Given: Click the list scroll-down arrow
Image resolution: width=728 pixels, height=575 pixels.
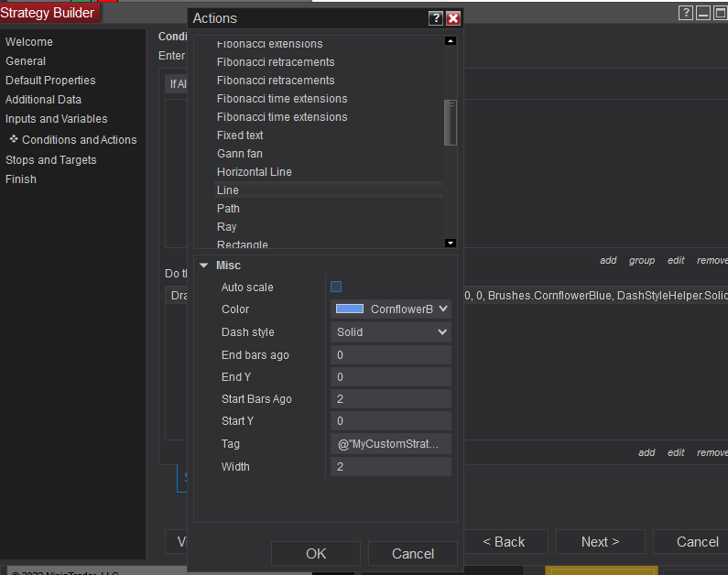Looking at the screenshot, I should tap(450, 244).
